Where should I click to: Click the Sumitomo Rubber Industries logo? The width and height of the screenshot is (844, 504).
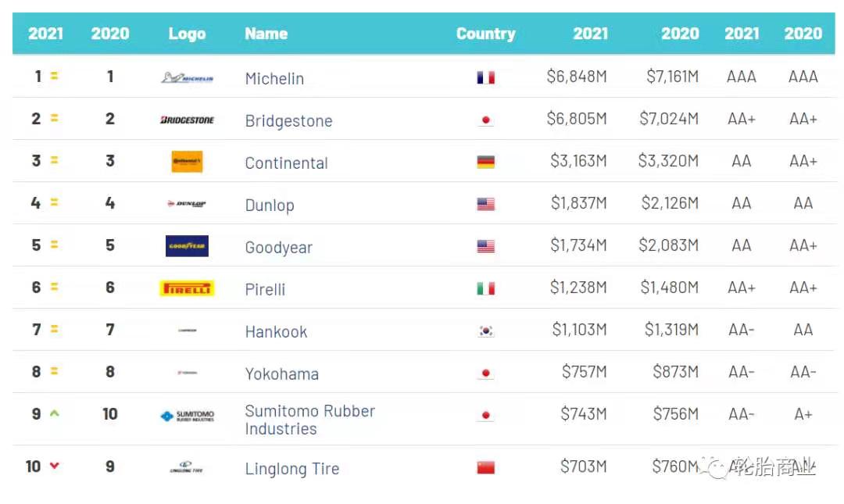coord(188,416)
